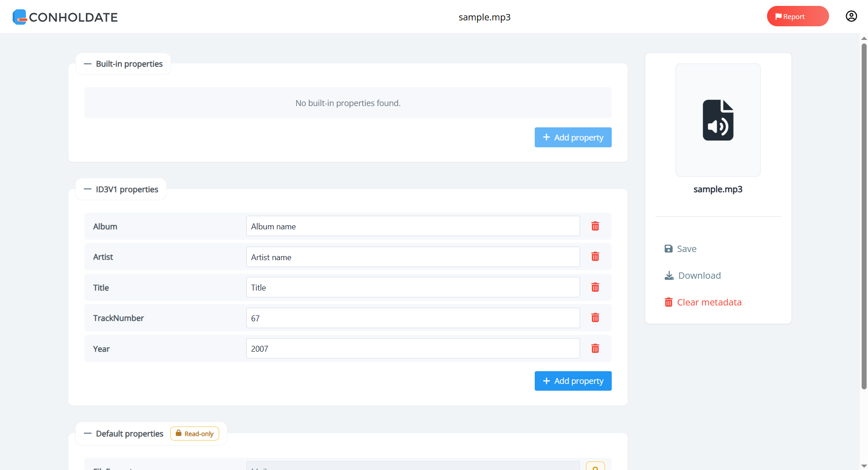
Task: Open the user account icon
Action: [x=851, y=16]
